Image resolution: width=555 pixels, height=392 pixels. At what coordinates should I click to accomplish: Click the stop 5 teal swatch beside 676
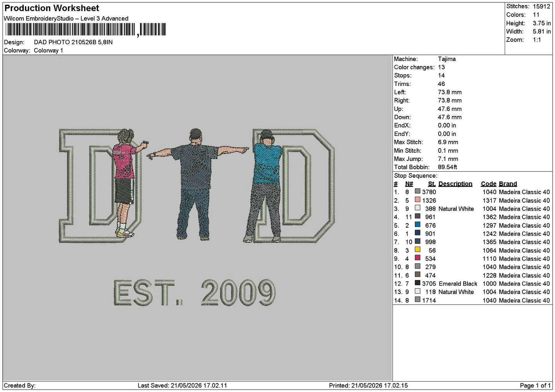[417, 225]
